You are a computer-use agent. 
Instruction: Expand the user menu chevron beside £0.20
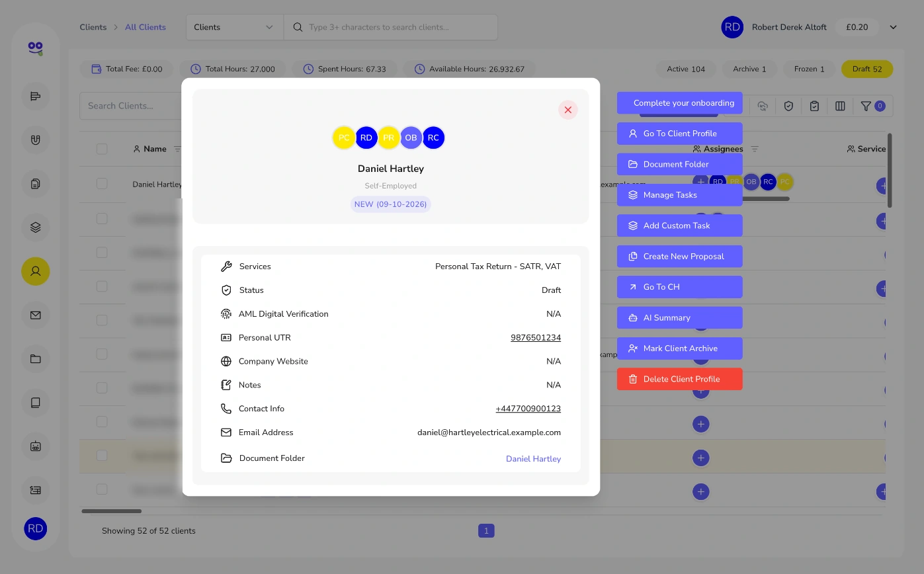(893, 27)
